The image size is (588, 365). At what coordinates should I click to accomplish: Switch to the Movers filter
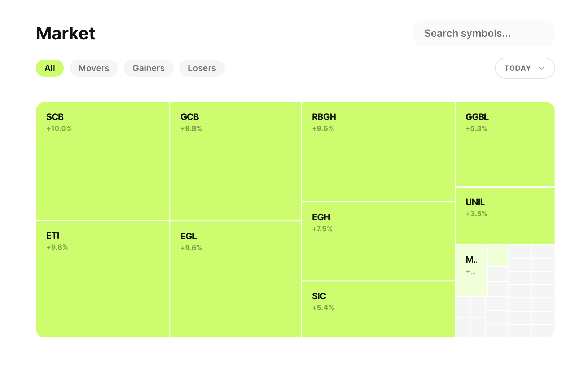coord(94,68)
